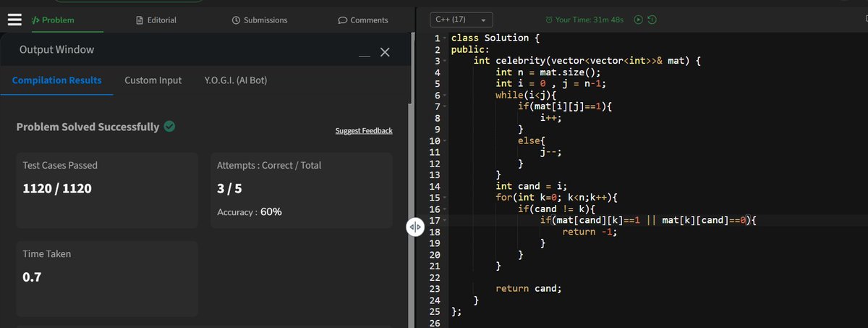Collapse the class Solution block at line 1
This screenshot has width=868, height=328.
(446, 38)
